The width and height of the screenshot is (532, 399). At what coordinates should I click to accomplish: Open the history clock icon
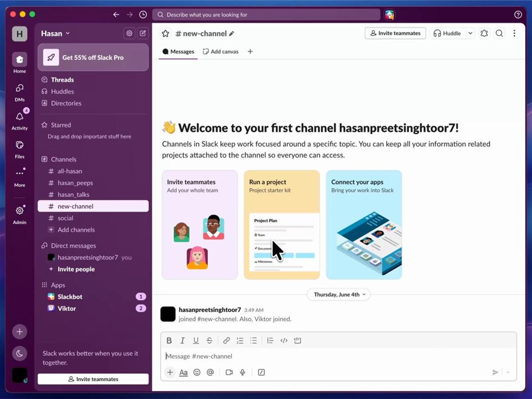(143, 15)
